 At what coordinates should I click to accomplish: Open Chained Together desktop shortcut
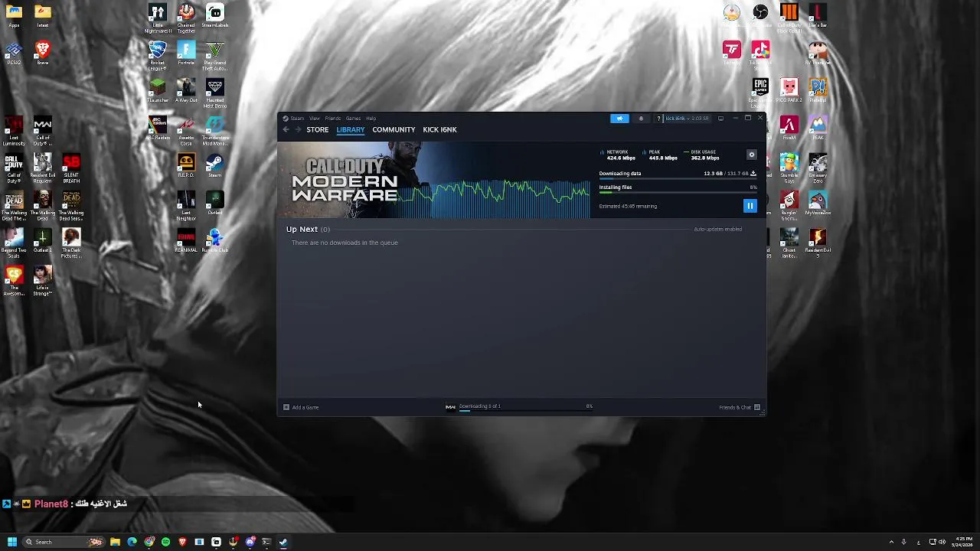point(186,19)
